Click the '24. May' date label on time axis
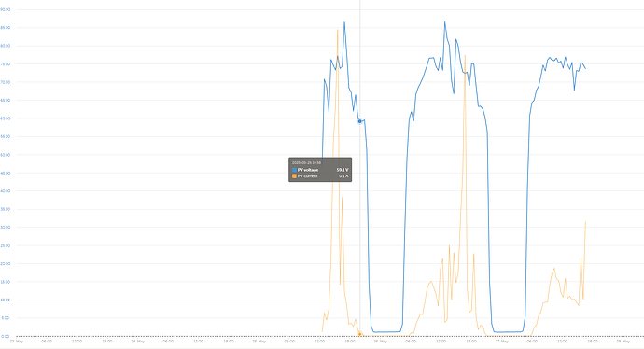This screenshot has height=349, width=644. pyautogui.click(x=138, y=342)
